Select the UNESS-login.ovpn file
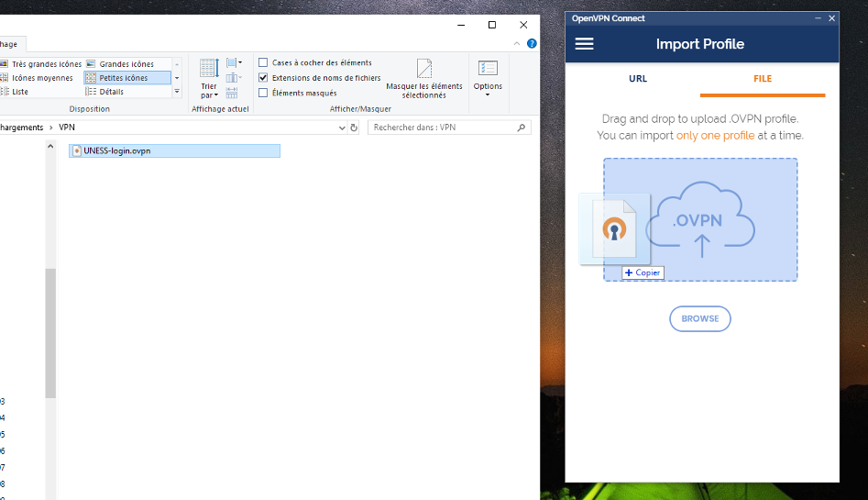This screenshot has width=868, height=500. pos(174,150)
